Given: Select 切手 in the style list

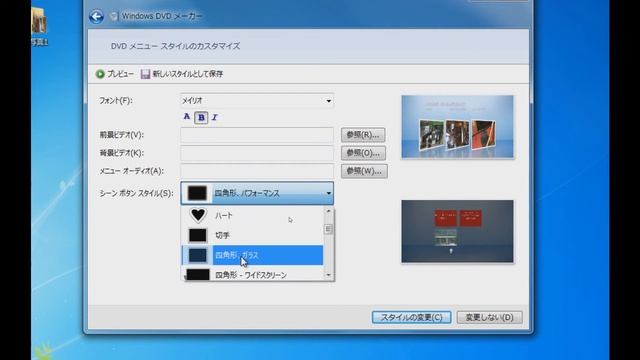Looking at the screenshot, I should click(252, 236).
